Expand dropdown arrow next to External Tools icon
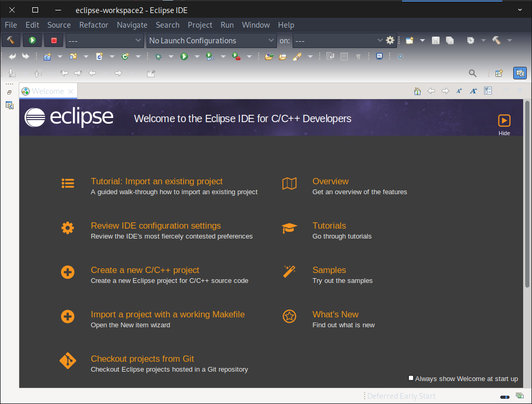532x404 pixels. coord(249,57)
